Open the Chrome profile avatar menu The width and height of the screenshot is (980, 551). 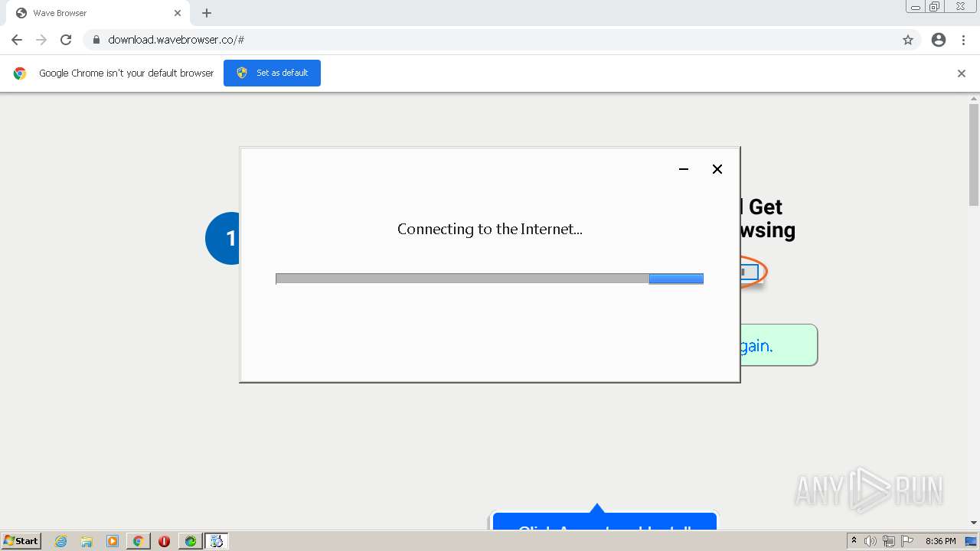tap(939, 40)
